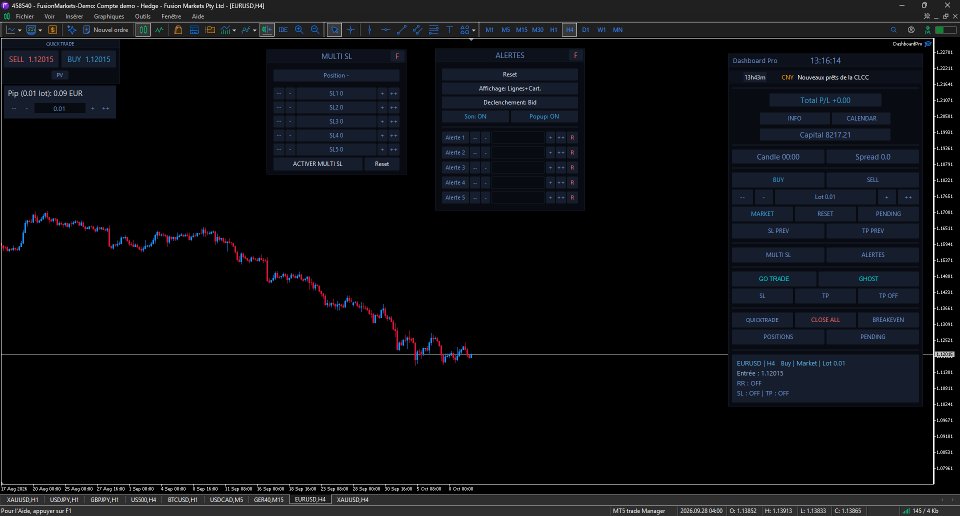This screenshot has height=516, width=960.
Task: Expand the objects dropdown arrow
Action: click(x=254, y=30)
